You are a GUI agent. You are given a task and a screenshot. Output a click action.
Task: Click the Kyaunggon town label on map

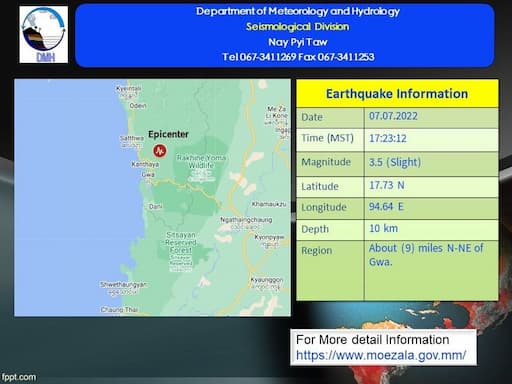(267, 280)
